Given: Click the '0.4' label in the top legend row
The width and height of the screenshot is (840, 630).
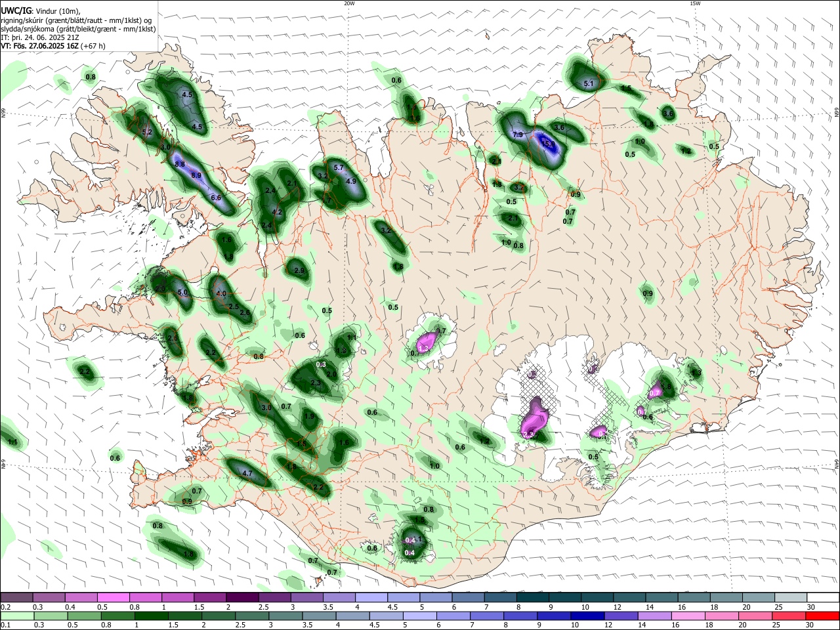Looking at the screenshot, I should click(x=70, y=607).
